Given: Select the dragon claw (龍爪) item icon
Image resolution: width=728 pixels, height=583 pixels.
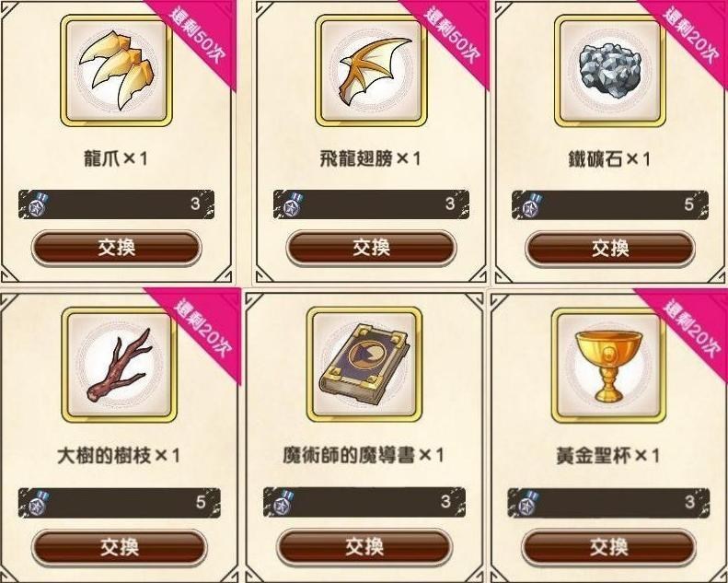Looking at the screenshot, I should [116, 71].
